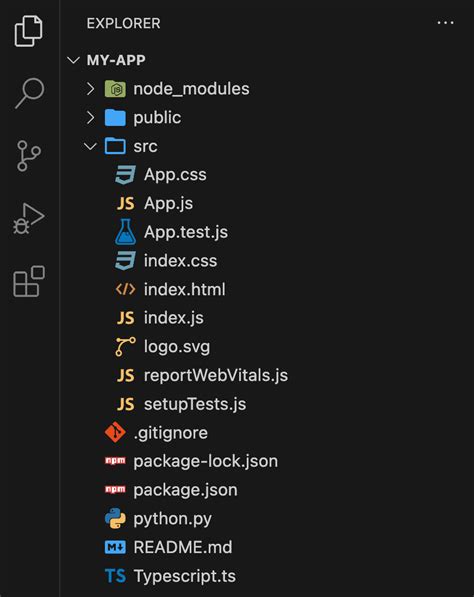Open the .gitignore file
Viewport: 474px width, 597px height.
coord(171,433)
